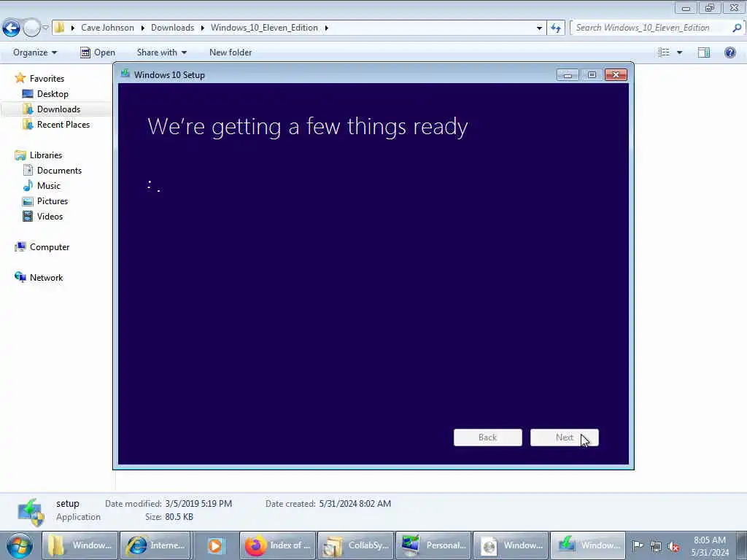Open the Videos library

(50, 216)
